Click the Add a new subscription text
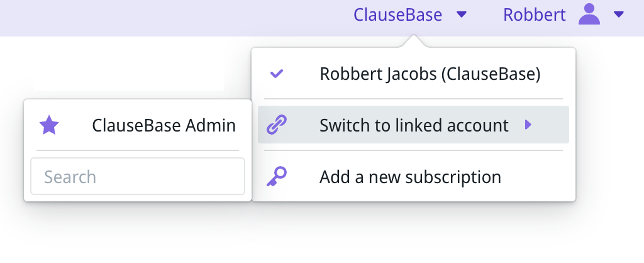The image size is (644, 263). pyautogui.click(x=410, y=177)
